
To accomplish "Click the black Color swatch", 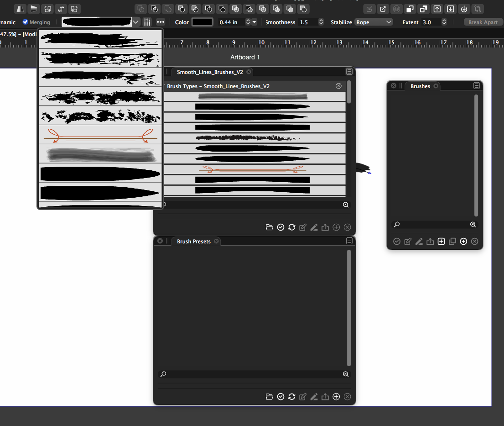I will click(x=202, y=22).
